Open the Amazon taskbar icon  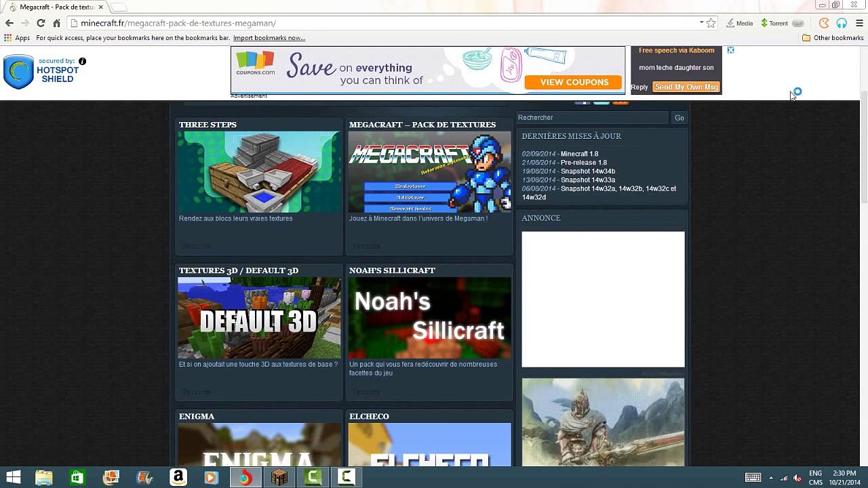coord(178,477)
